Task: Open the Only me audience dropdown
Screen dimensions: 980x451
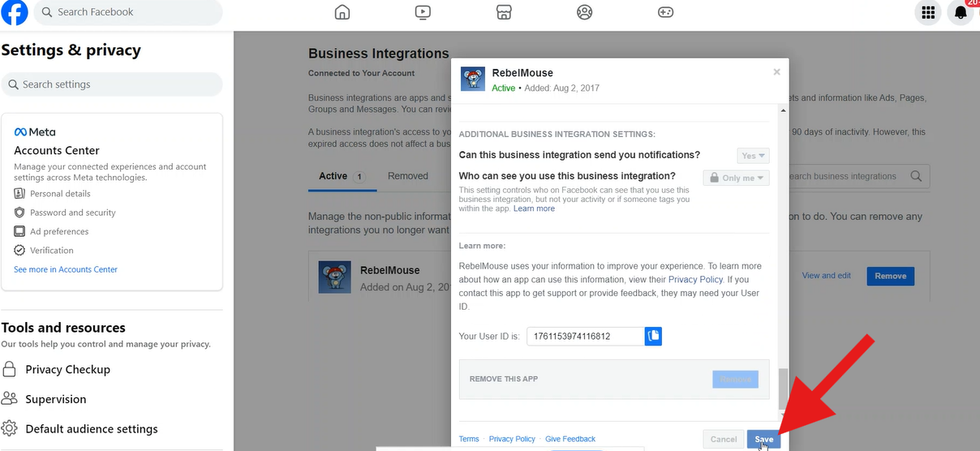Action: 736,177
